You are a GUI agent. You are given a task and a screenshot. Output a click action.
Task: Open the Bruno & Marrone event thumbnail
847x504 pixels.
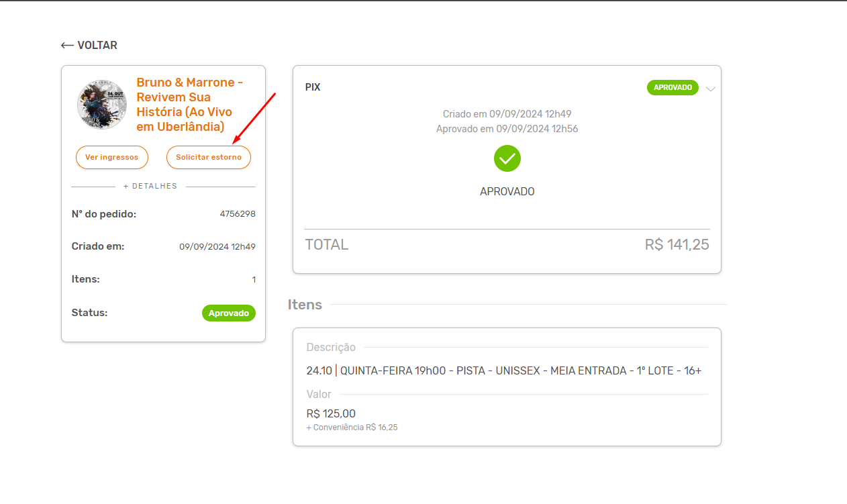point(102,104)
